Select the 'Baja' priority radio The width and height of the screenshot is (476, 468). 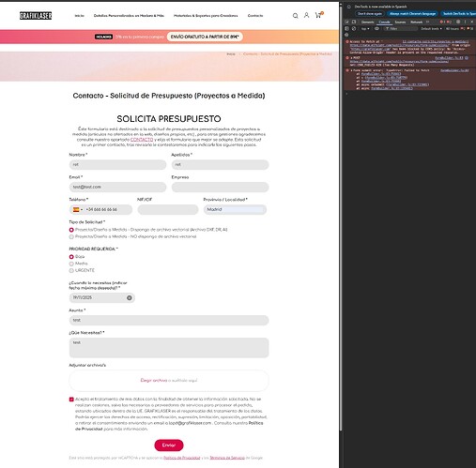pos(71,257)
